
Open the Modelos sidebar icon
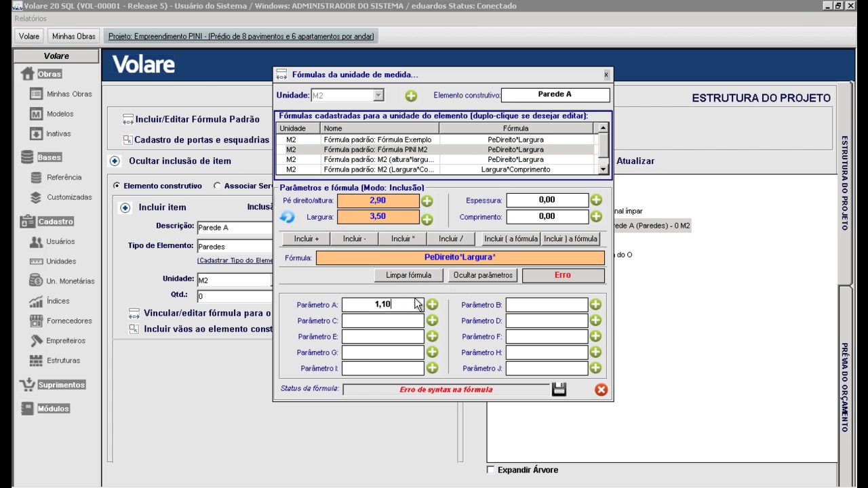click(x=36, y=114)
